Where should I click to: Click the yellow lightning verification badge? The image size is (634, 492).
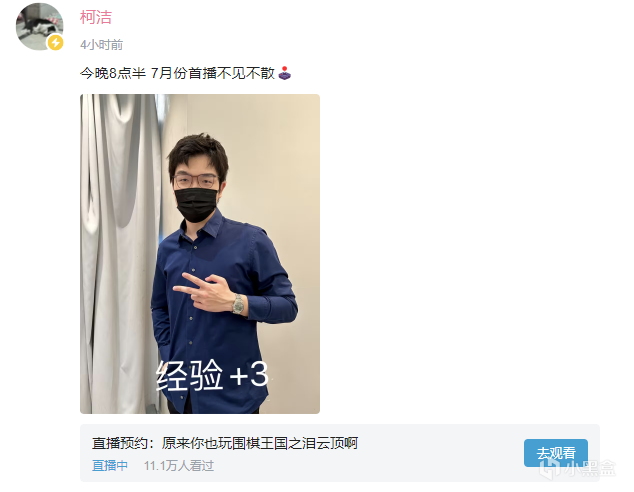click(x=55, y=42)
